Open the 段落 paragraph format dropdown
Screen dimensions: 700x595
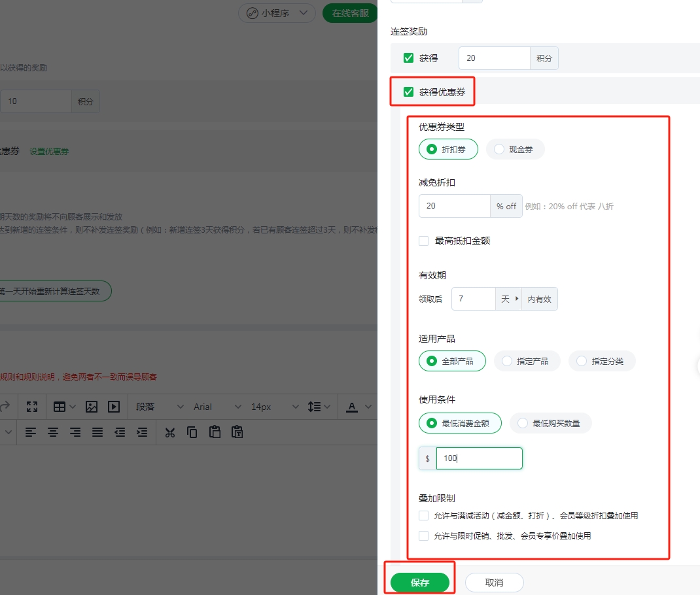tap(159, 406)
